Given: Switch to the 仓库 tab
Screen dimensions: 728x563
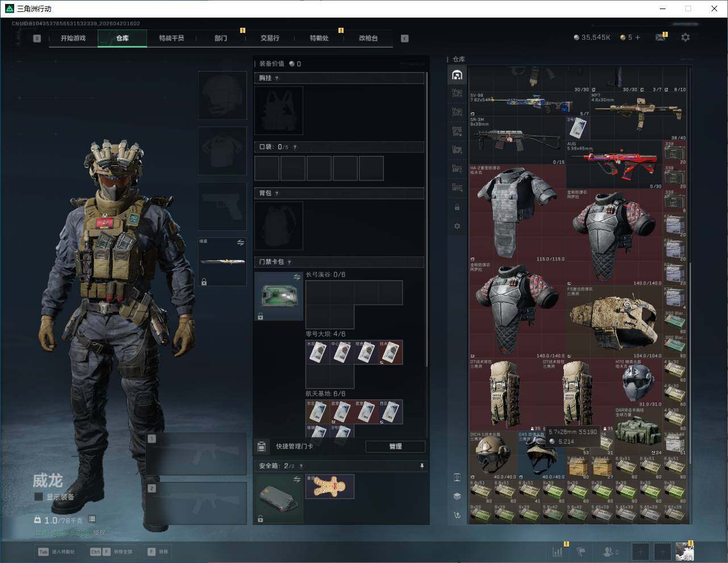Looking at the screenshot, I should point(122,38).
